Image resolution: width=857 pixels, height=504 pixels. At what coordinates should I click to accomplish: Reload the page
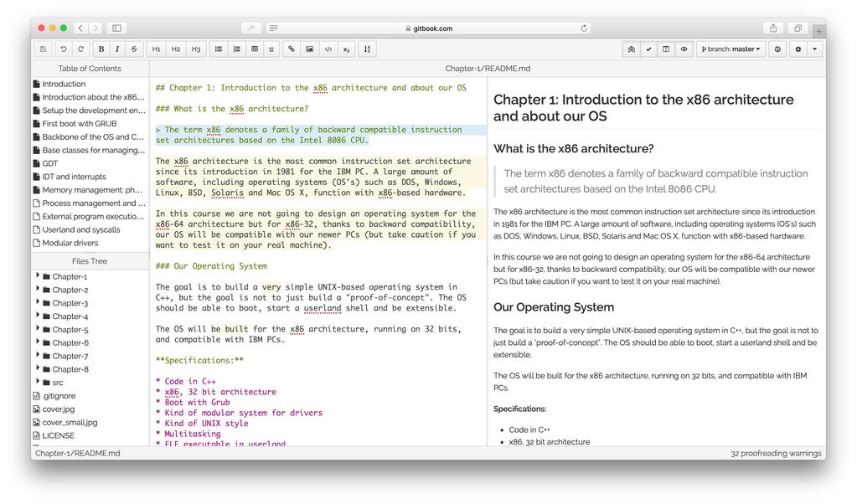584,28
